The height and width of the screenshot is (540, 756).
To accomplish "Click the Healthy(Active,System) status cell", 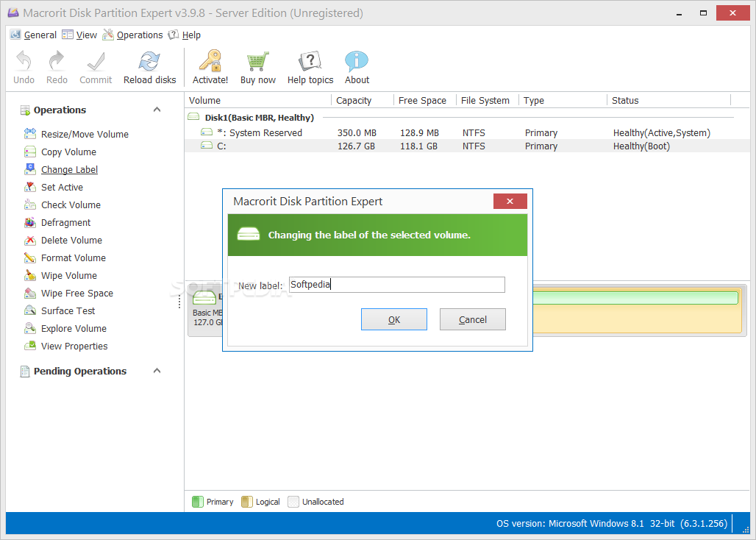I will coord(662,132).
